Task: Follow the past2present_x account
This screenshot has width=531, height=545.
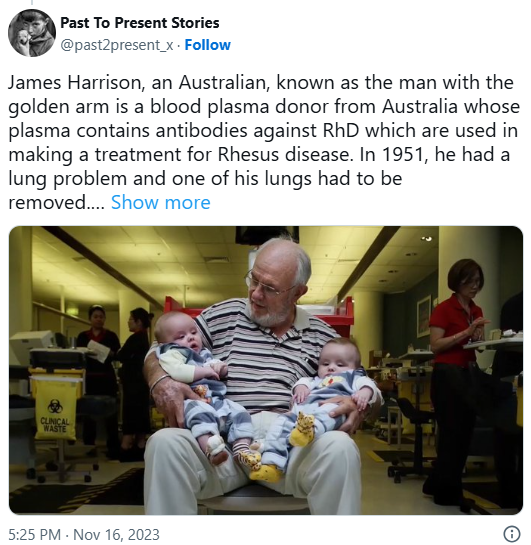Action: tap(207, 45)
